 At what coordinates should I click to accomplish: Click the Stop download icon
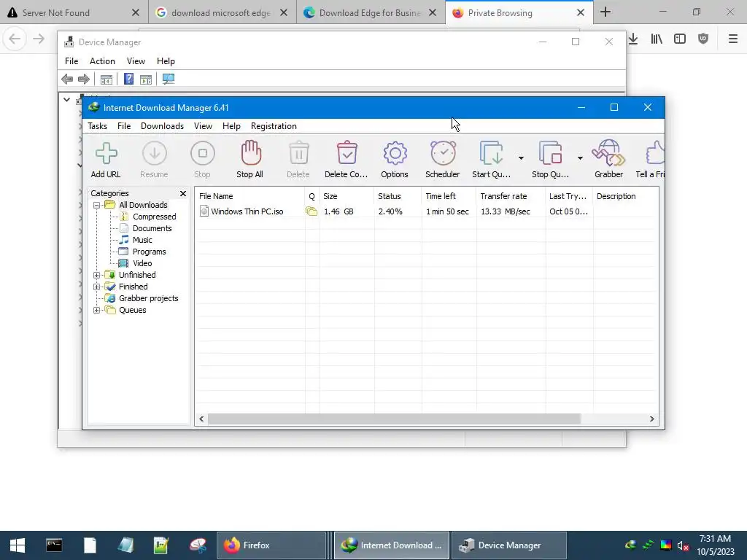[203, 153]
